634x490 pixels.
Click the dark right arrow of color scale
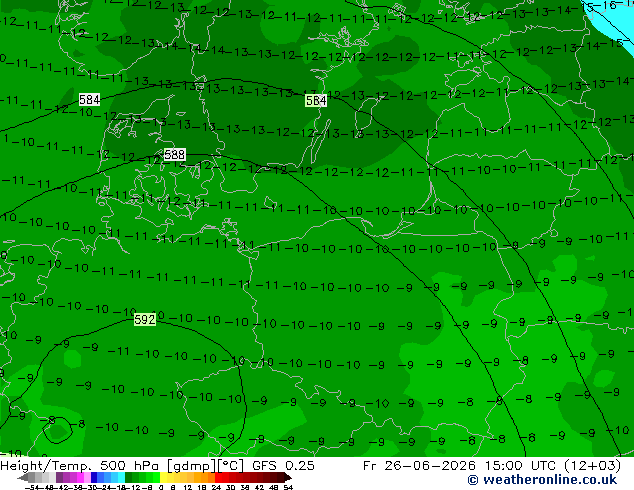pyautogui.click(x=287, y=478)
